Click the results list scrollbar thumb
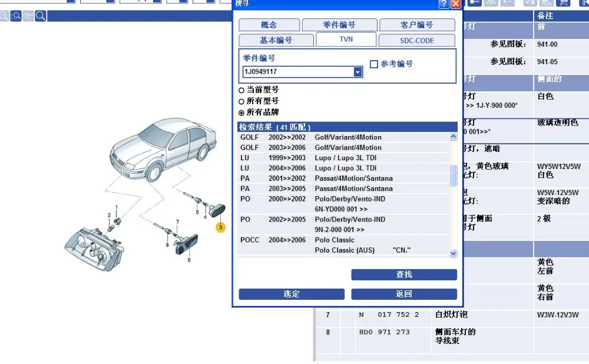Viewport: 589px width, 364px height. (454, 176)
